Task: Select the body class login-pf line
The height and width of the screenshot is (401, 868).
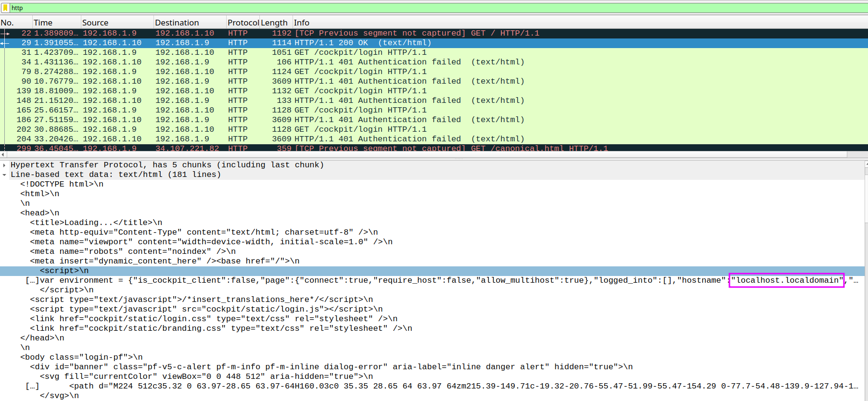Action: [81, 357]
